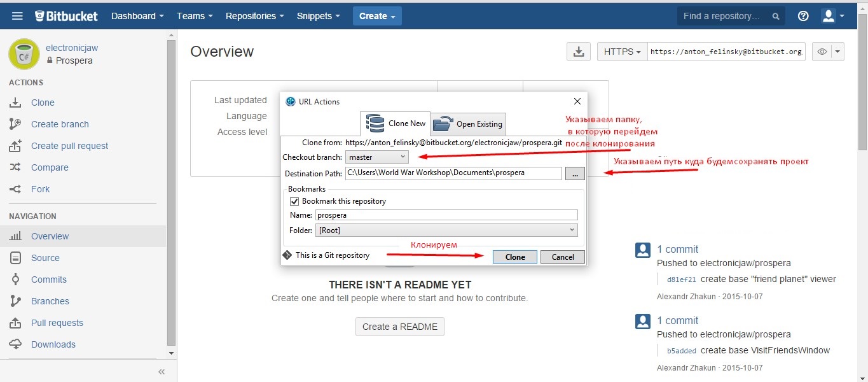The image size is (868, 382).
Task: Select the repository clone URL field
Action: pos(726,52)
